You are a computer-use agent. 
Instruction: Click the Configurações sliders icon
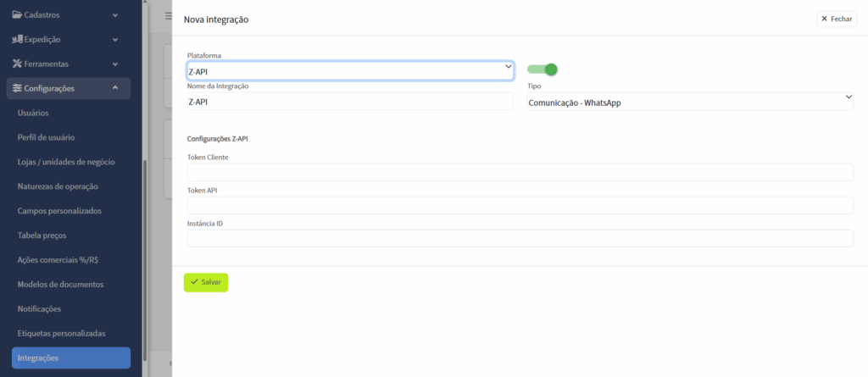[x=17, y=88]
